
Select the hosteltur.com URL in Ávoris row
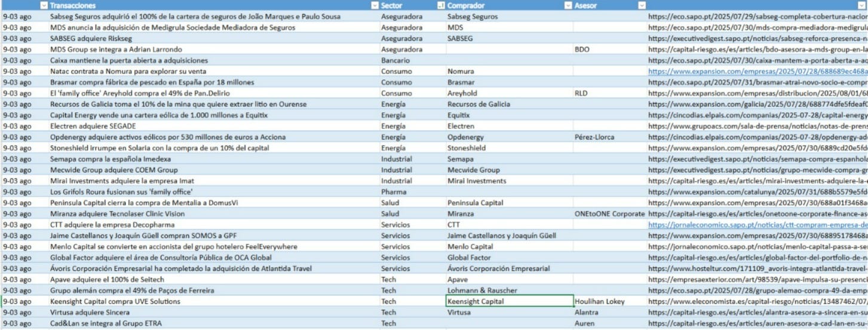point(757,269)
